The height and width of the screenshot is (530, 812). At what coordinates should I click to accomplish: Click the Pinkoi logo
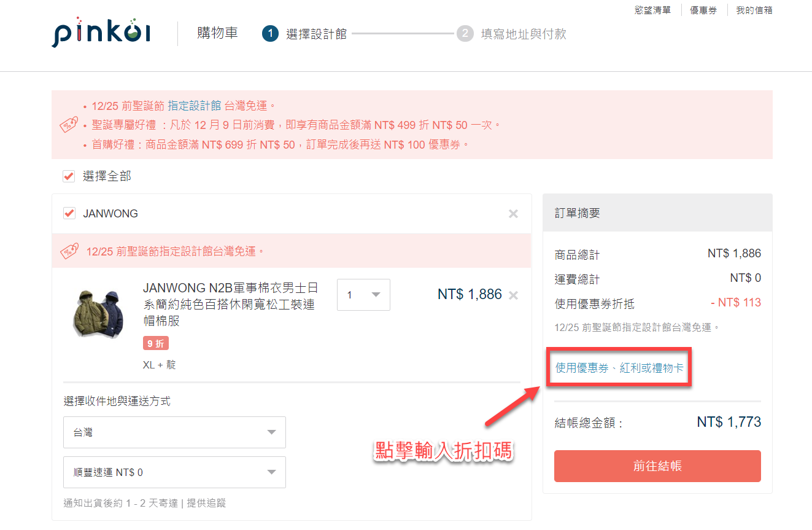point(101,33)
